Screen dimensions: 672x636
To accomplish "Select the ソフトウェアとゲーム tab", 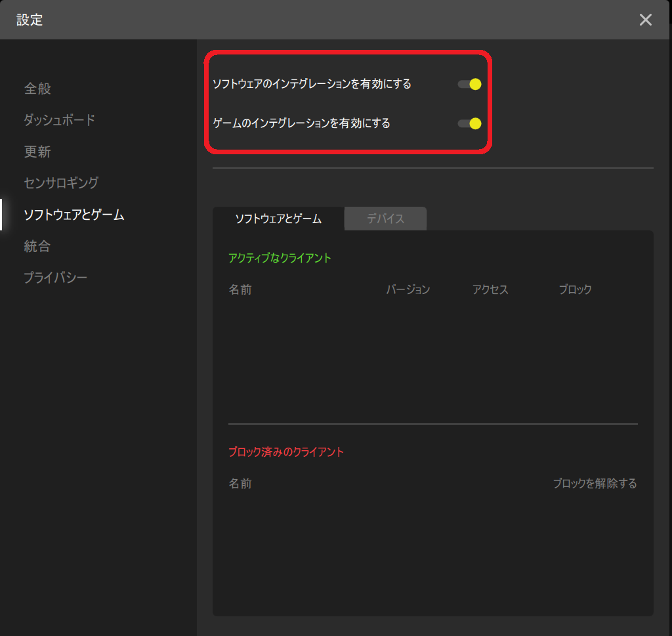I will 278,219.
